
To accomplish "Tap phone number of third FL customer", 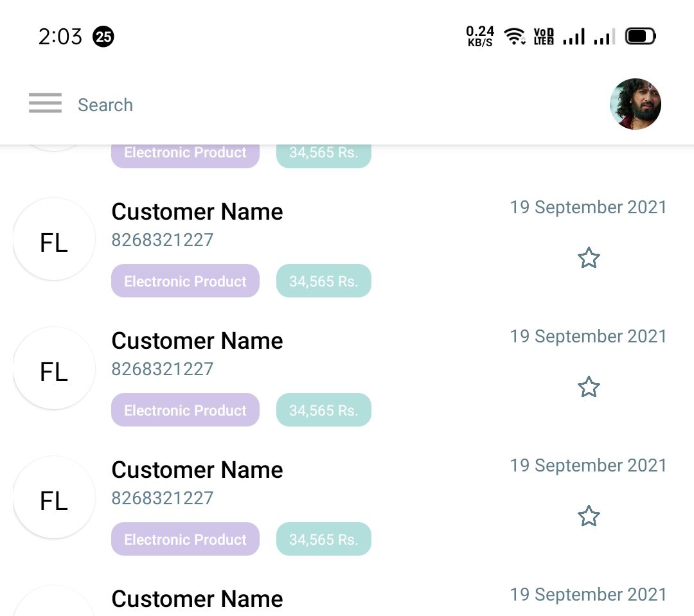I will (x=162, y=498).
